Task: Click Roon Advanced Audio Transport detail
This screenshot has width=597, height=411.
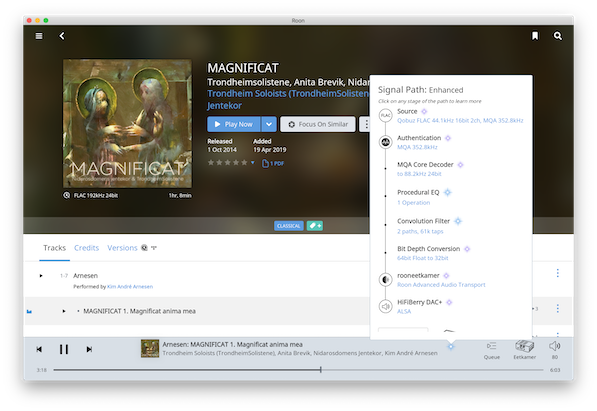Action: click(441, 285)
